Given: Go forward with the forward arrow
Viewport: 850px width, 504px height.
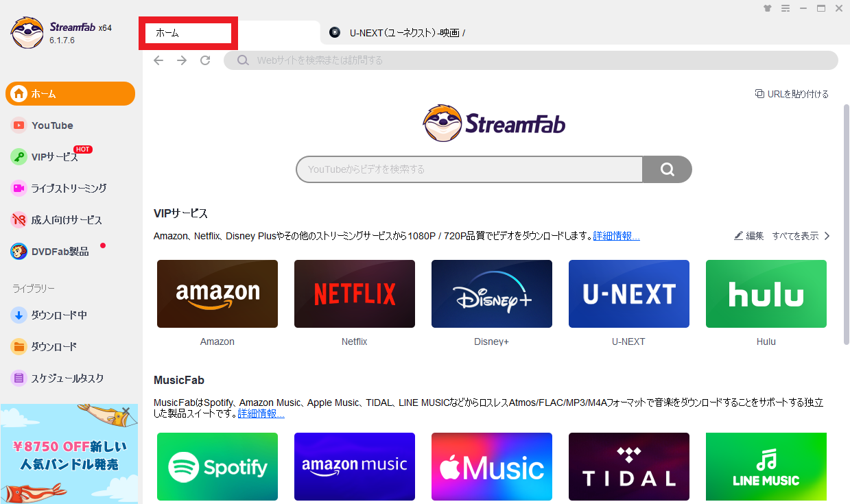Looking at the screenshot, I should coord(182,60).
